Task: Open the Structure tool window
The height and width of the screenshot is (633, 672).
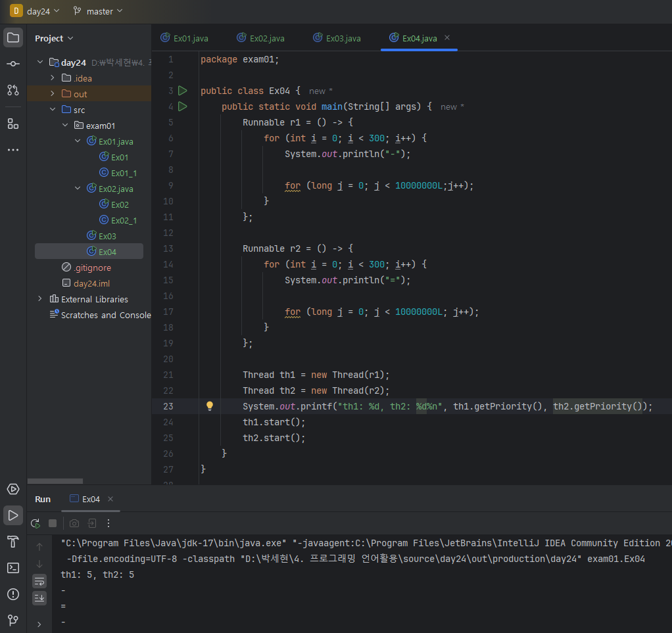Action: [13, 124]
